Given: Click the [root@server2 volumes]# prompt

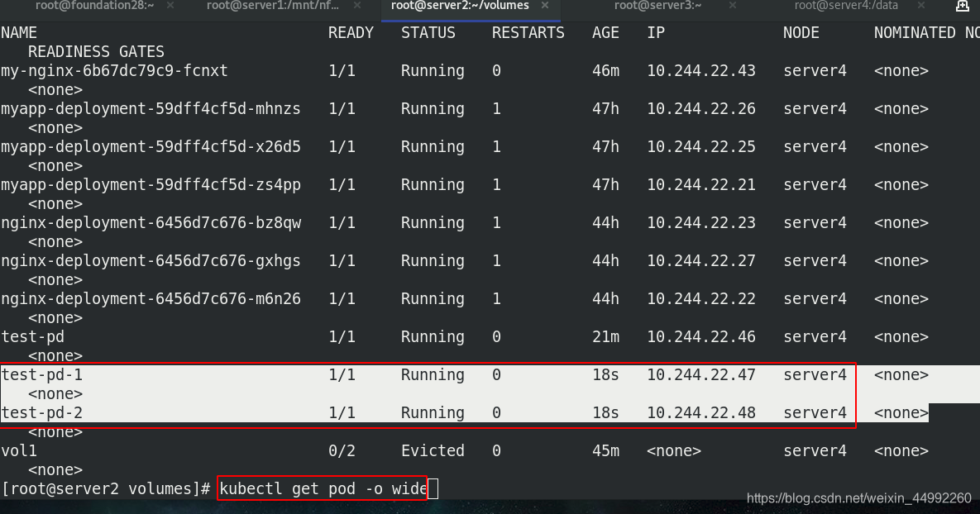Looking at the screenshot, I should tap(106, 488).
